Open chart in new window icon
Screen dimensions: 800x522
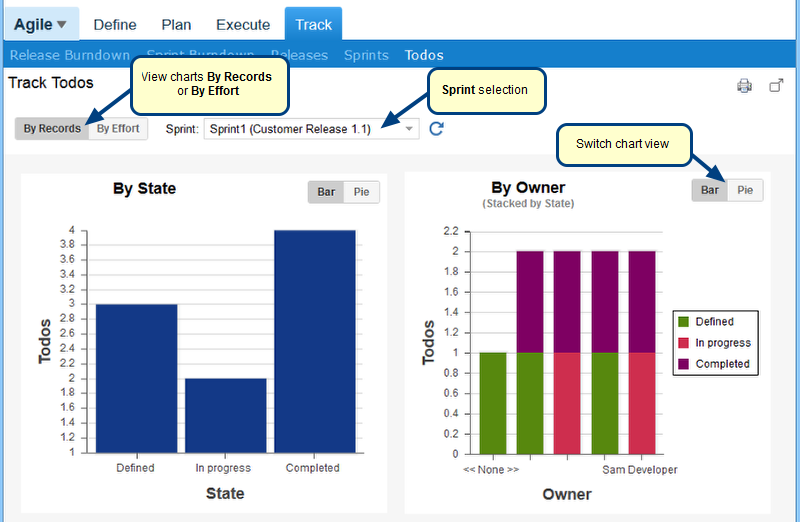click(776, 86)
